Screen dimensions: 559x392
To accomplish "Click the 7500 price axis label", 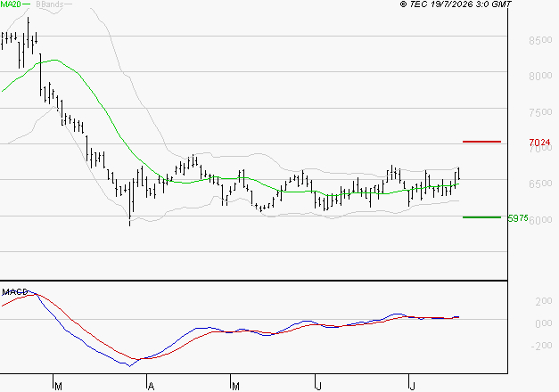I will (540, 112).
